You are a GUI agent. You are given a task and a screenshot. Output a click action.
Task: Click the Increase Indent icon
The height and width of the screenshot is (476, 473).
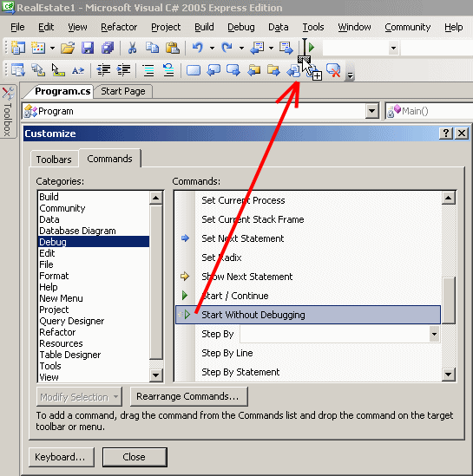123,70
